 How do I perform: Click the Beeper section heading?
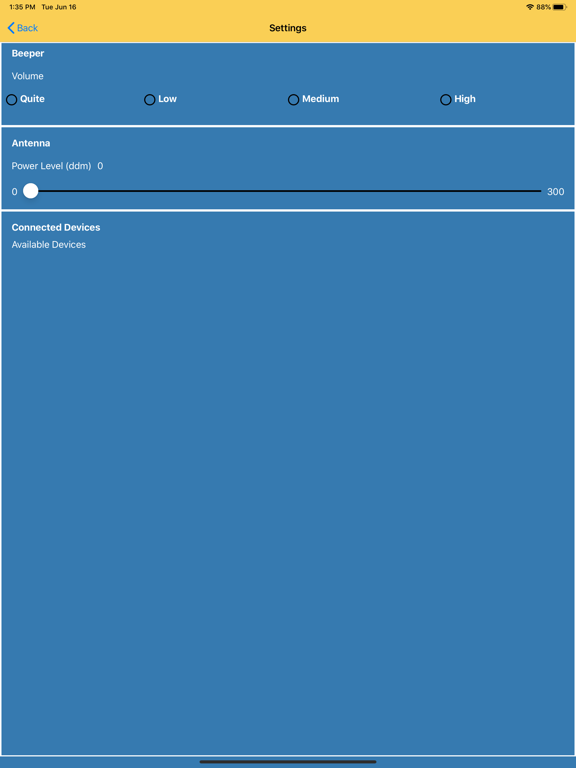(x=28, y=53)
